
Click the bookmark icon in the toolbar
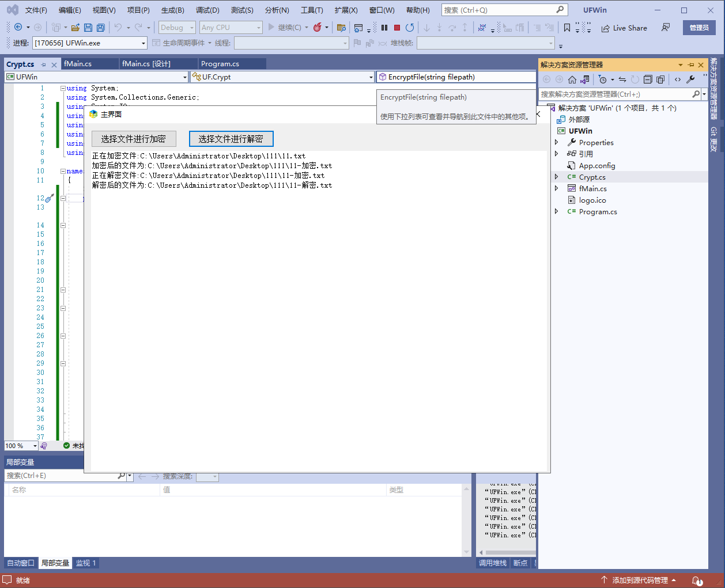567,28
